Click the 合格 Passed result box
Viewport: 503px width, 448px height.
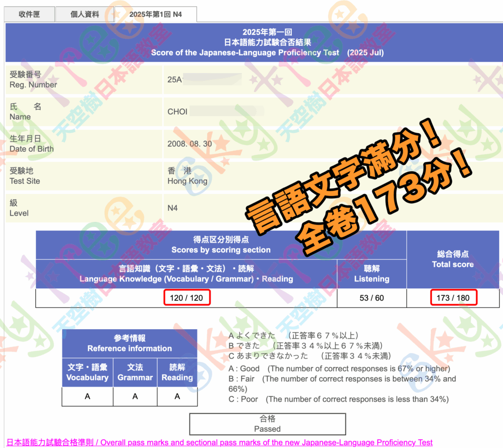[267, 423]
